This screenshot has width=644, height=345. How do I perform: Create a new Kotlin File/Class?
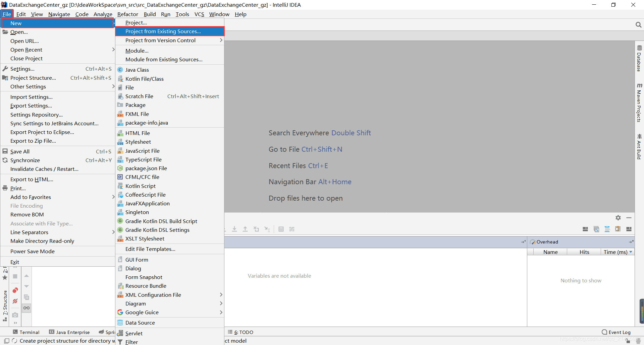(170, 79)
